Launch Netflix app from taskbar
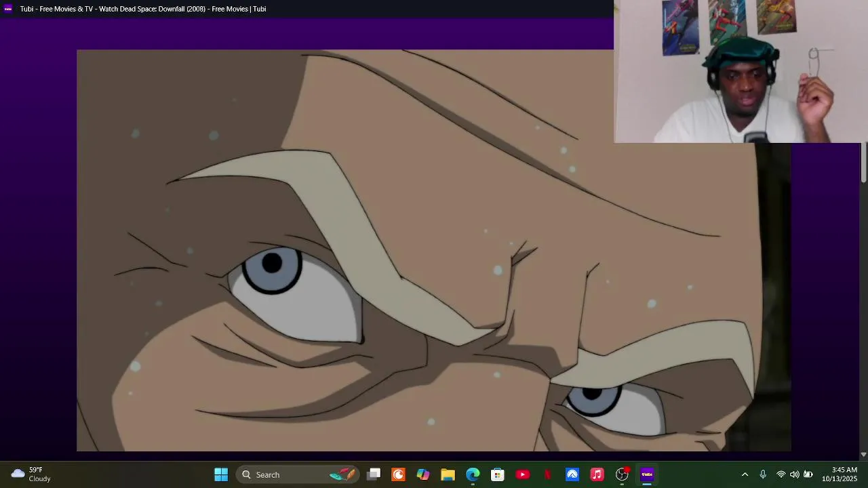The height and width of the screenshot is (488, 868). tap(547, 474)
